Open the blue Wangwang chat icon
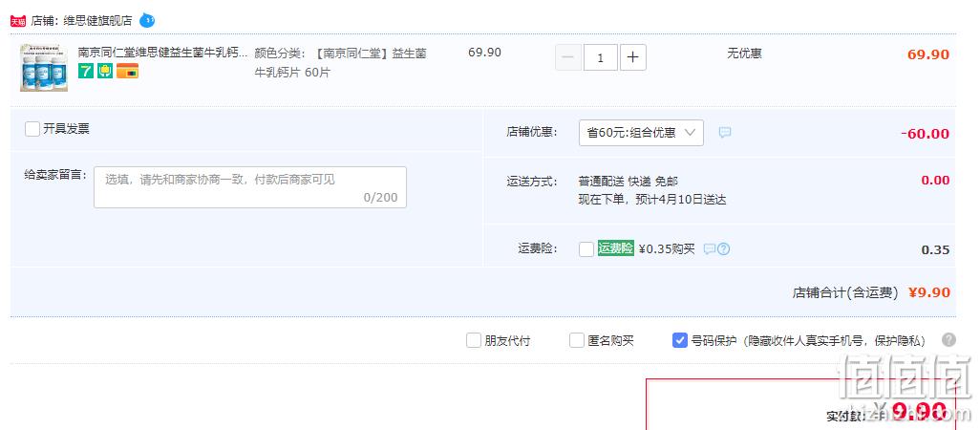980x430 pixels. [147, 20]
